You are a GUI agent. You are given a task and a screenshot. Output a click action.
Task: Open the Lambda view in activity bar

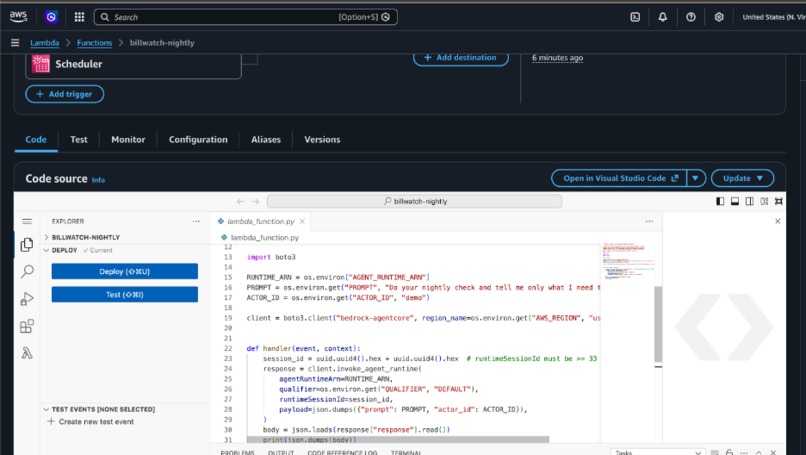click(x=27, y=353)
